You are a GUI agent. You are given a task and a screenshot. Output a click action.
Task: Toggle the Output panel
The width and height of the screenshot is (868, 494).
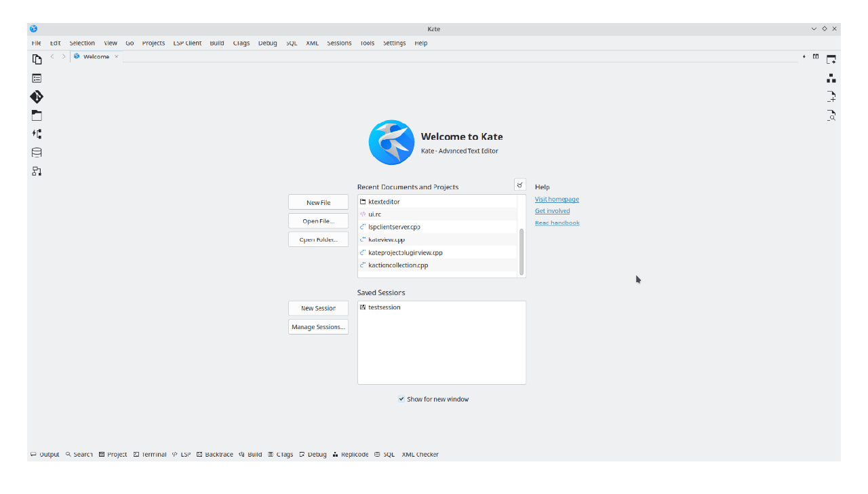45,455
